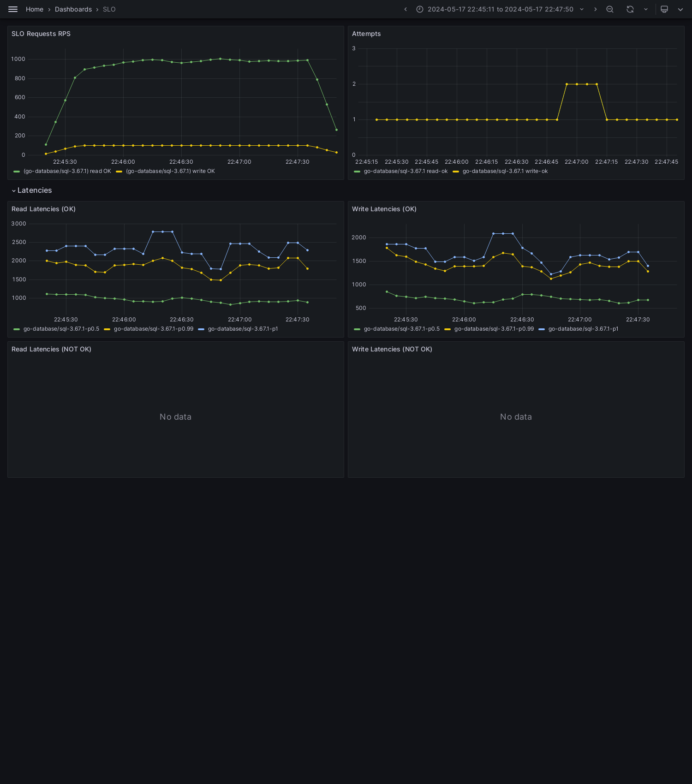Image resolution: width=692 pixels, height=784 pixels.
Task: Toggle the read OK series in the RPS legend
Action: click(x=67, y=171)
